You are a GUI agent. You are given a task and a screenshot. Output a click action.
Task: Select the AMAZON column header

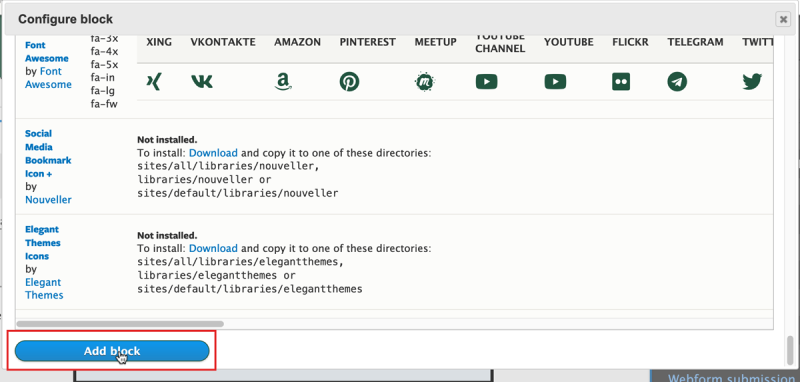click(297, 42)
